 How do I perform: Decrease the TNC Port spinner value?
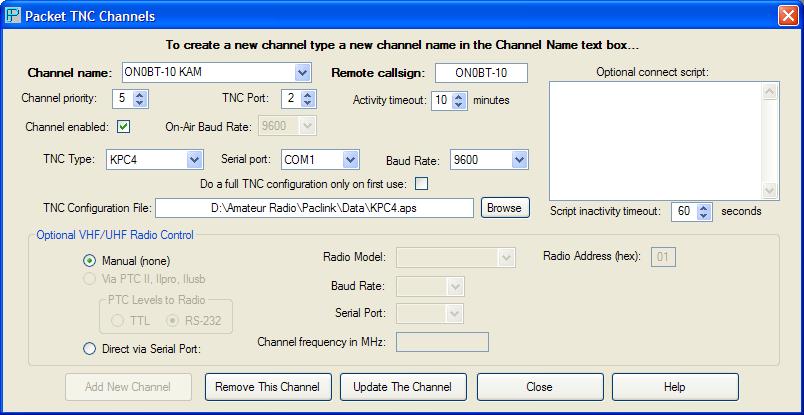(x=307, y=103)
